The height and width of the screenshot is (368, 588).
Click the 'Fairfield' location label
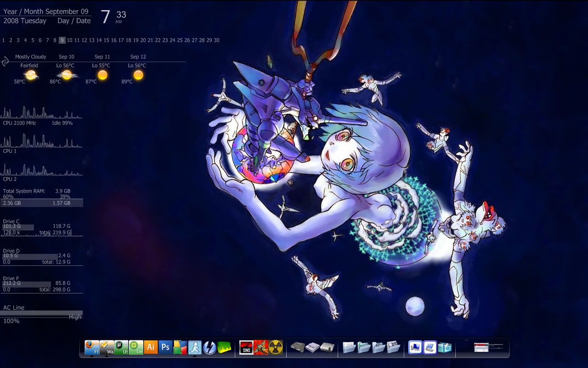(x=29, y=65)
